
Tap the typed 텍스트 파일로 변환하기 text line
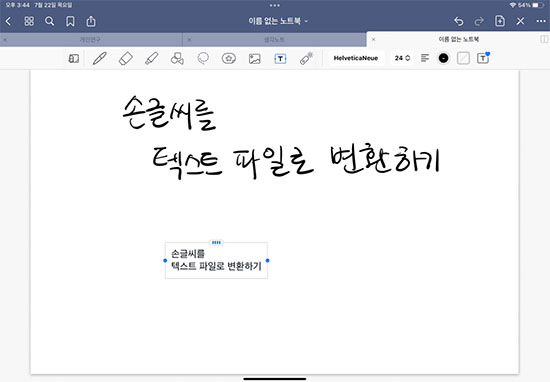click(x=216, y=266)
